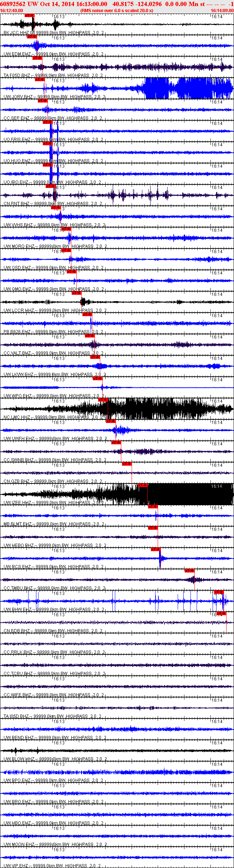Click the UW.HBO.EHZ station label
Screen dimensions: 234x868
pos(17,823)
